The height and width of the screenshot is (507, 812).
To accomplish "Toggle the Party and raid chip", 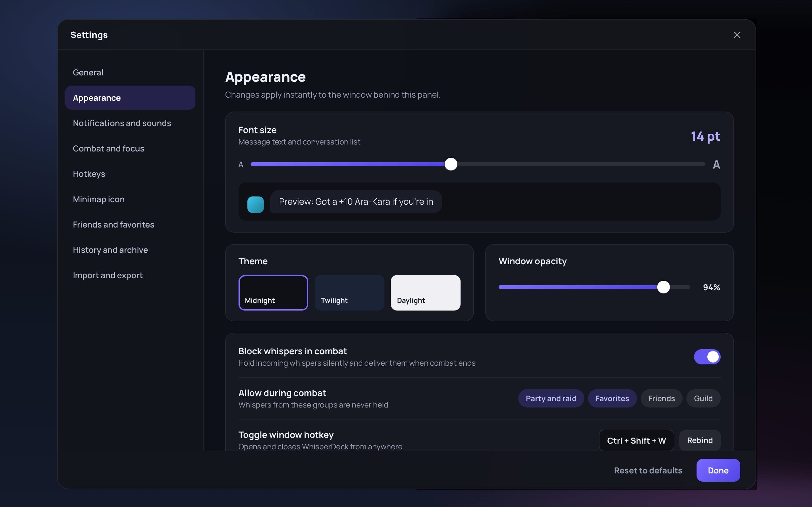I will [551, 398].
